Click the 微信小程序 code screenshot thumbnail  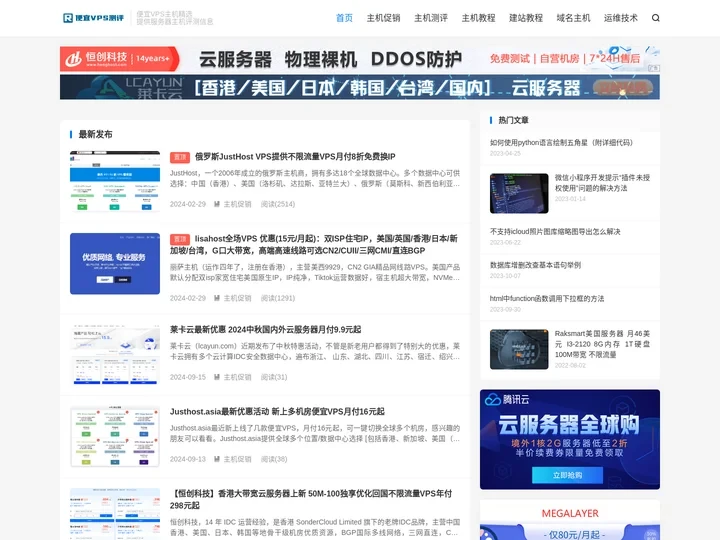point(519,193)
